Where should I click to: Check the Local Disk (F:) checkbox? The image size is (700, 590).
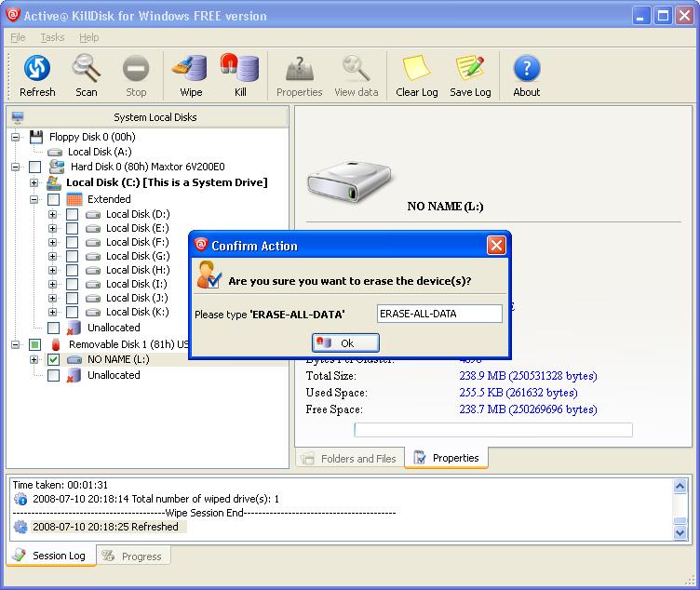click(72, 242)
